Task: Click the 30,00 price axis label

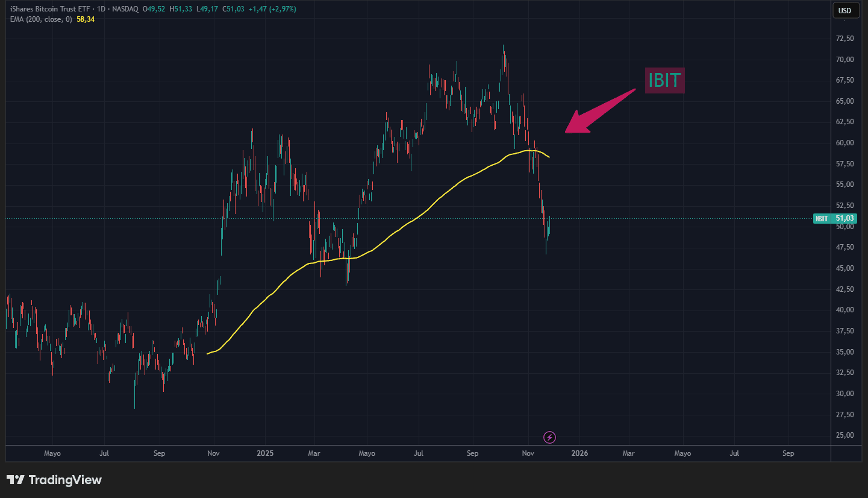Action: (845, 394)
